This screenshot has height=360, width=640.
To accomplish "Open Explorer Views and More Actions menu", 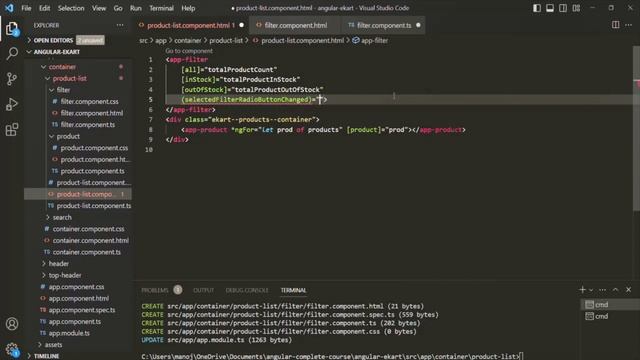I will tap(120, 25).
